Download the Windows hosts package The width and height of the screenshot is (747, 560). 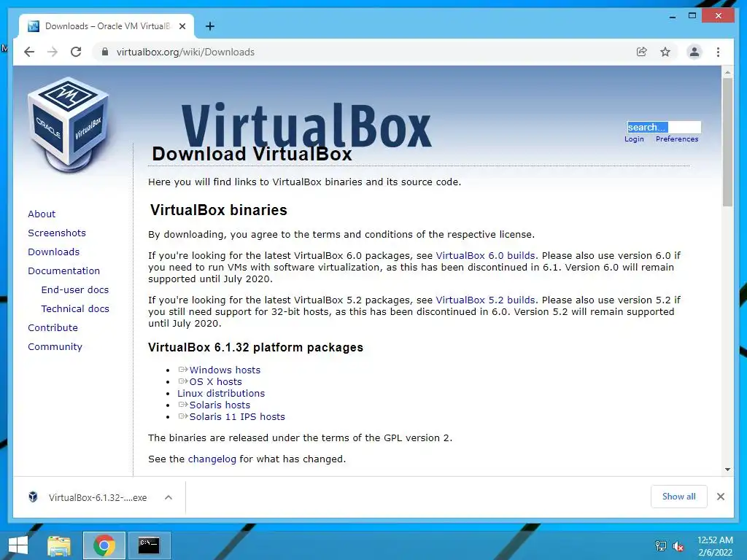[x=225, y=370]
